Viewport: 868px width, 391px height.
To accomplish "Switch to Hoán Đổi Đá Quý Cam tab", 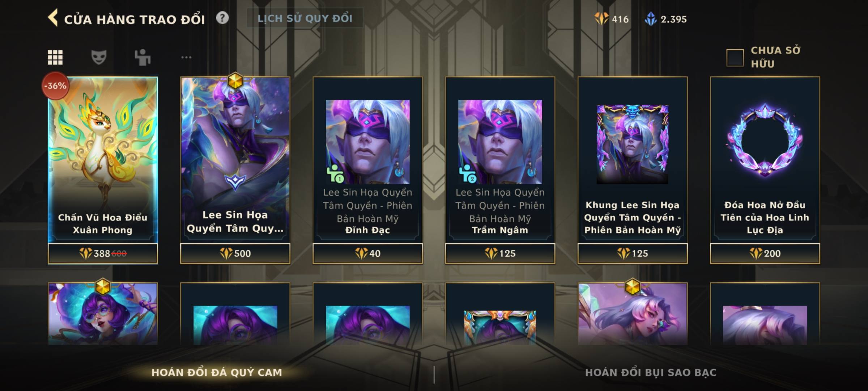I will pos(217,373).
